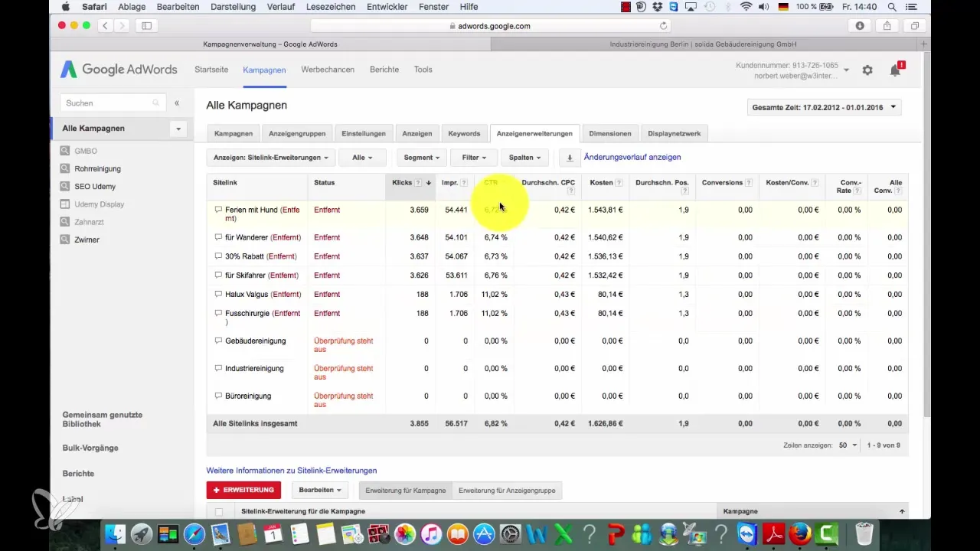Open iTunes from the dock
Screen dimensions: 980x551
pos(431,533)
